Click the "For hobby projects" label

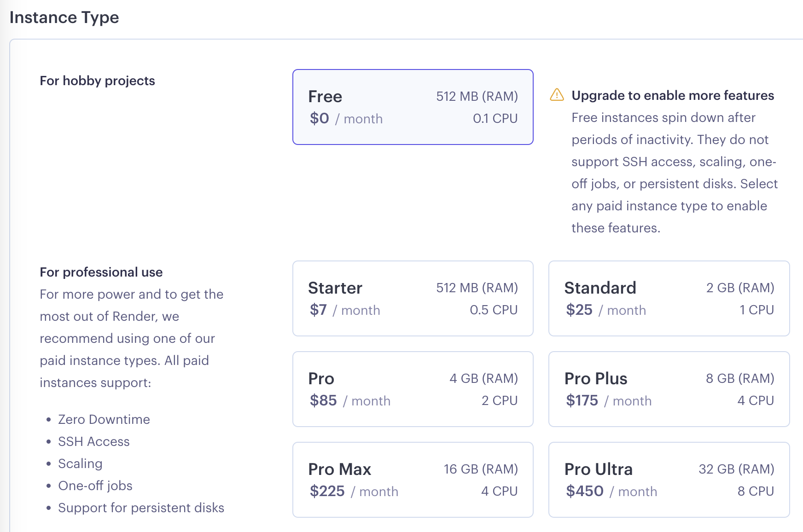tap(97, 81)
